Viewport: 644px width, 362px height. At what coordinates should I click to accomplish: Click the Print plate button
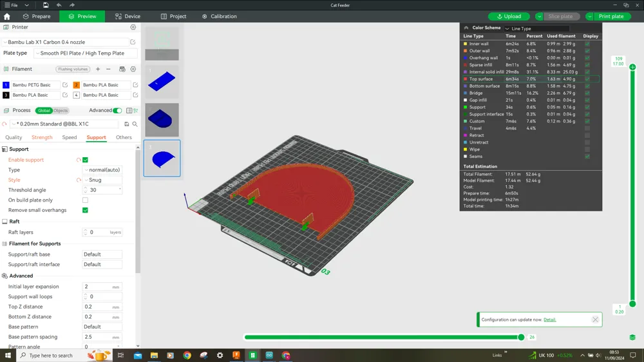tap(611, 17)
